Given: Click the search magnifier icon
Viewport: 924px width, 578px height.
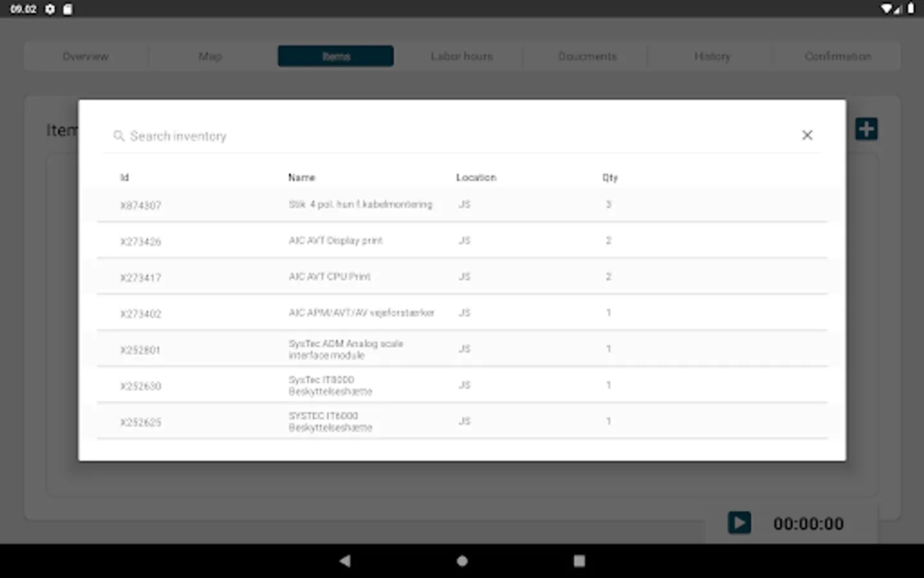Looking at the screenshot, I should click(x=119, y=136).
